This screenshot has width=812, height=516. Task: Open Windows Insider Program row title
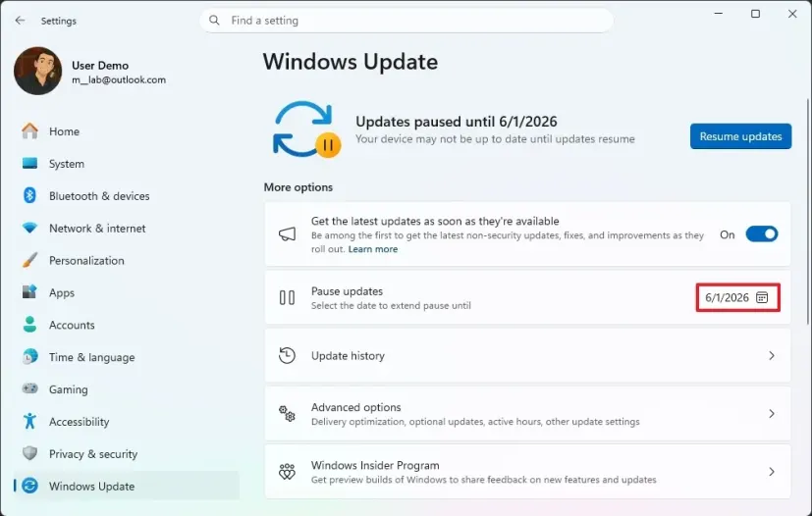click(x=375, y=465)
